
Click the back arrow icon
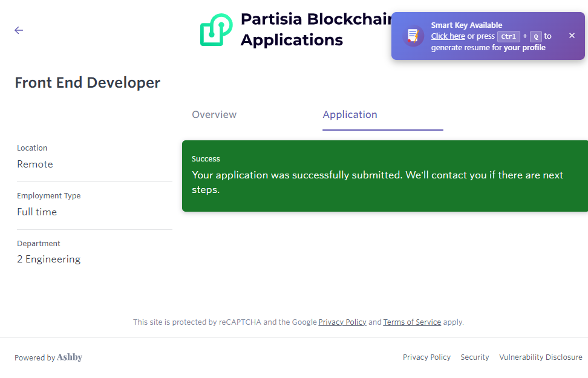click(19, 30)
